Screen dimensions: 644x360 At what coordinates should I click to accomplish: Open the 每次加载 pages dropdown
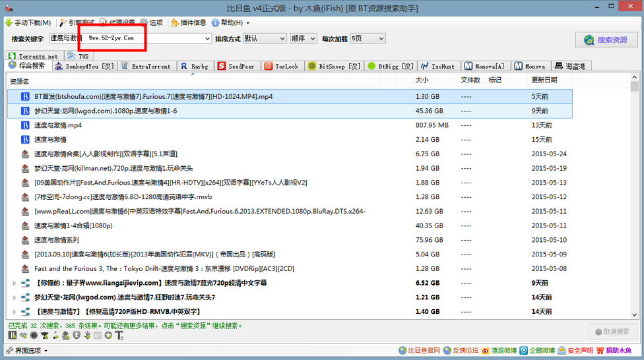click(x=368, y=39)
